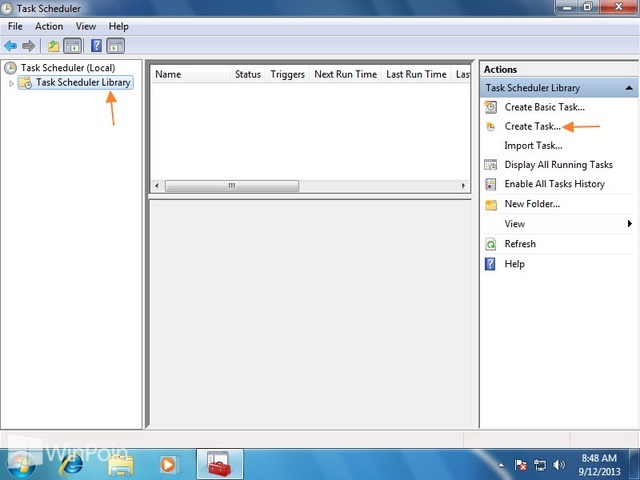Toggle the show/hide console tree icon
Image resolution: width=640 pixels, height=480 pixels.
(73, 46)
